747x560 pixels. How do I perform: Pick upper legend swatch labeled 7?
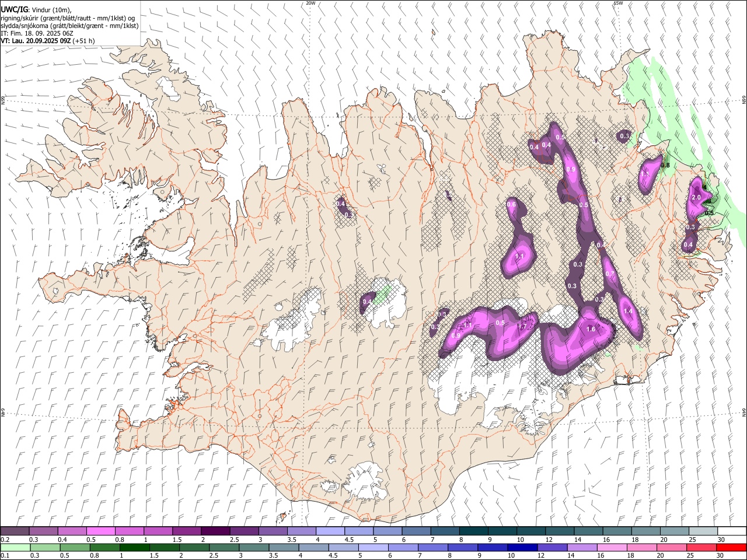point(445,531)
